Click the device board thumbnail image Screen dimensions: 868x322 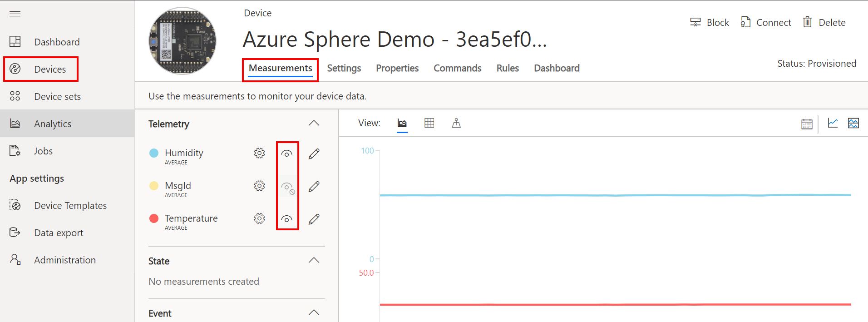pyautogui.click(x=182, y=41)
